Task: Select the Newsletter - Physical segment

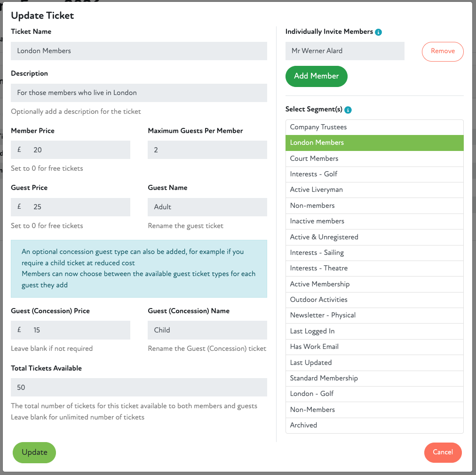Action: [374, 315]
